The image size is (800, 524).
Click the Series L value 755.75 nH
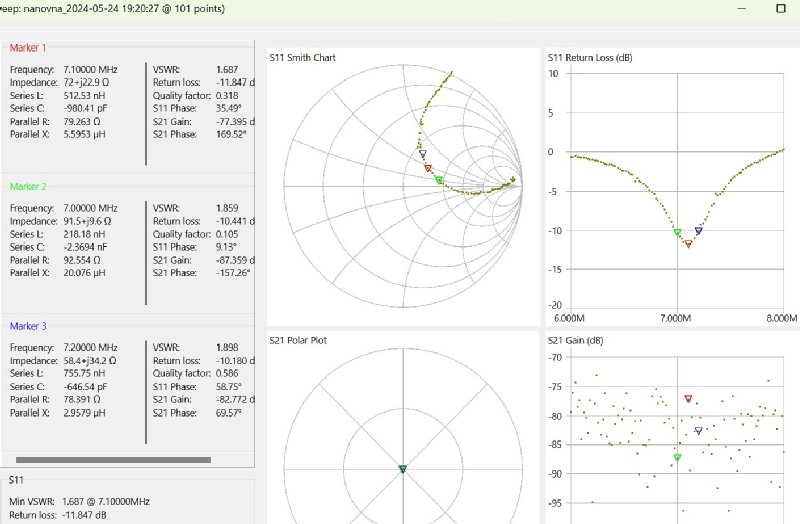point(84,373)
